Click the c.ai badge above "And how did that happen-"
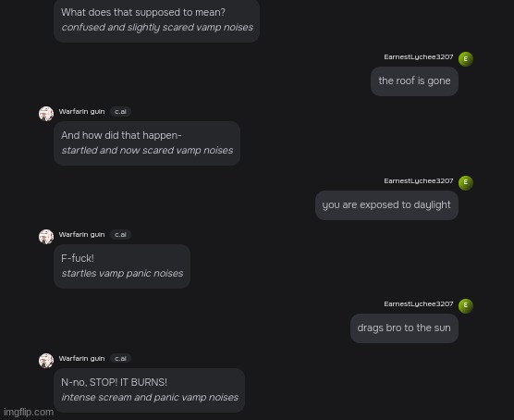 tap(120, 112)
